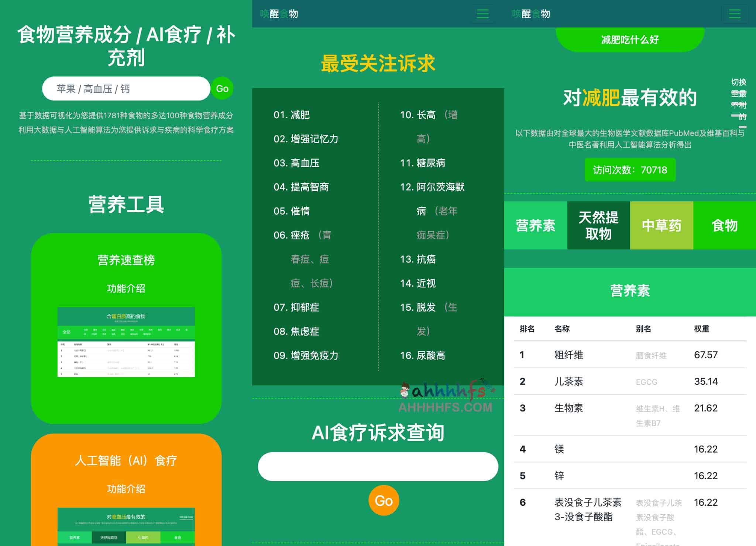Click the 访问次数 70718 counter
This screenshot has width=756, height=546.
click(x=630, y=170)
